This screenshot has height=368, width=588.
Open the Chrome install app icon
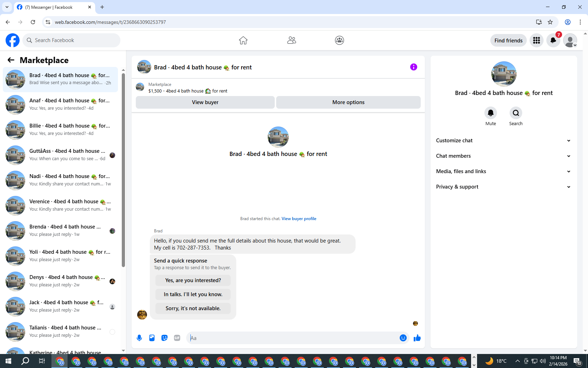click(x=539, y=22)
